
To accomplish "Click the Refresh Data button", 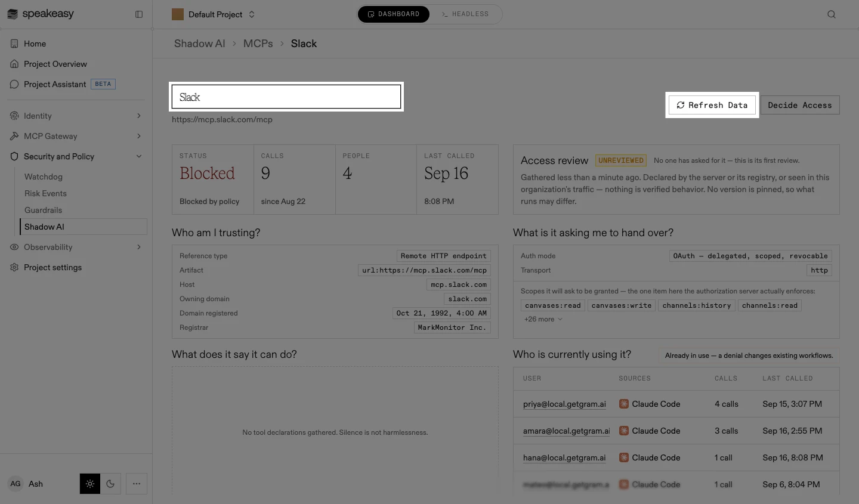I will tap(712, 105).
